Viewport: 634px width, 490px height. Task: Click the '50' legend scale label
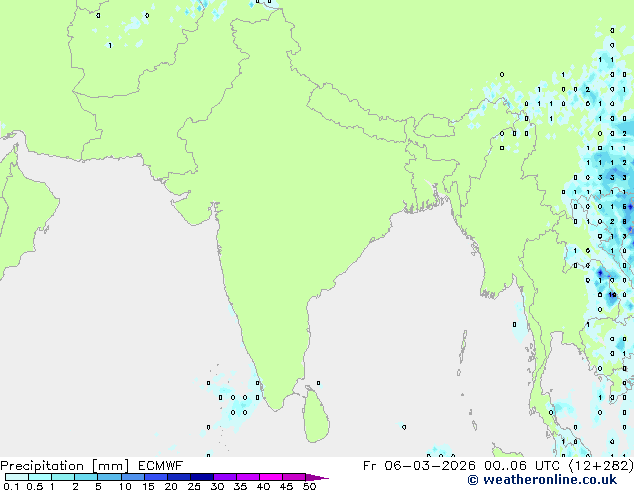click(309, 486)
